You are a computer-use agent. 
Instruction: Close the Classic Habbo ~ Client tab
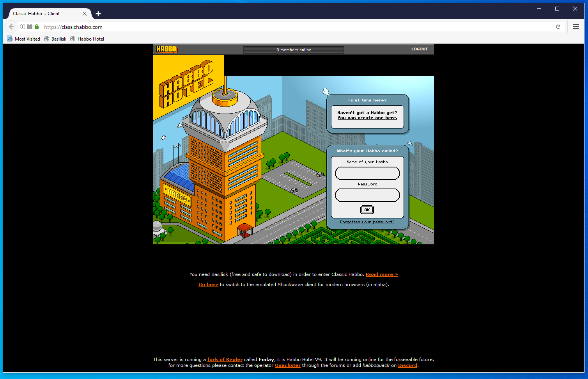click(x=85, y=14)
